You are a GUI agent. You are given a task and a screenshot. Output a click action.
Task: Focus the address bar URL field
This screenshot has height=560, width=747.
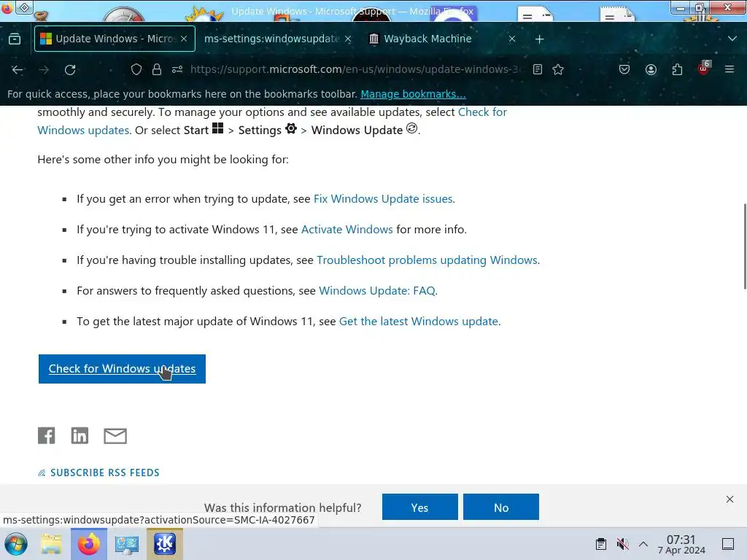click(x=355, y=69)
